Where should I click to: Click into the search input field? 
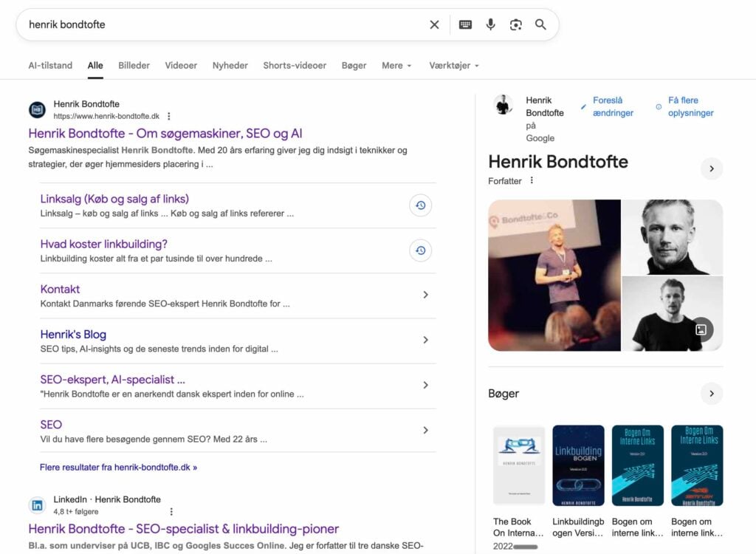[221, 24]
